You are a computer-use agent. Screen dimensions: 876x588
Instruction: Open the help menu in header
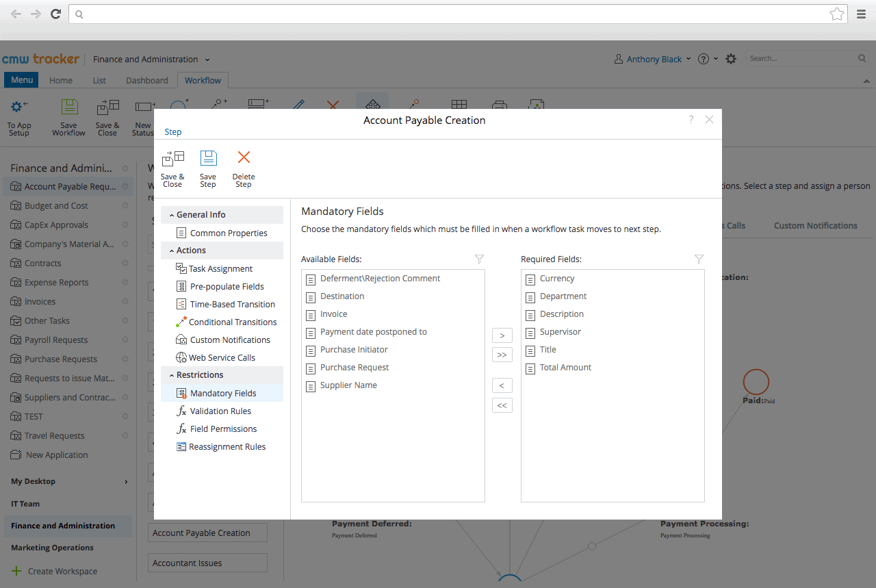708,59
